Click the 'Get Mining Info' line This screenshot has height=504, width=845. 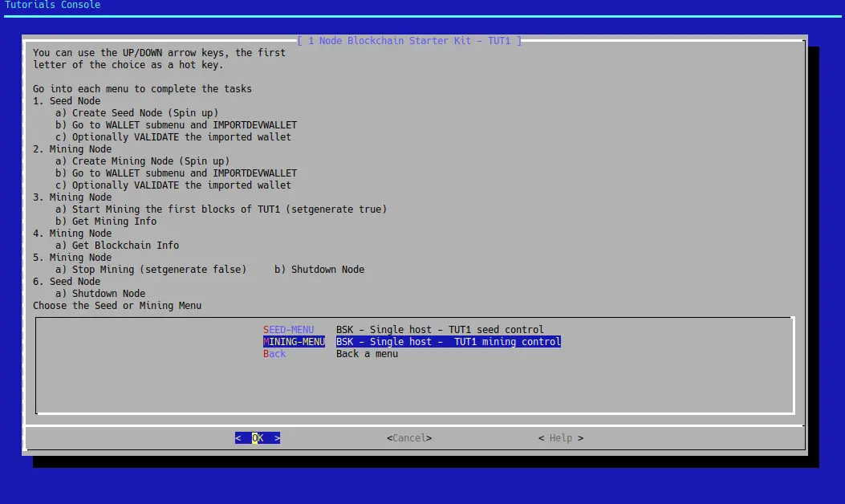click(106, 222)
